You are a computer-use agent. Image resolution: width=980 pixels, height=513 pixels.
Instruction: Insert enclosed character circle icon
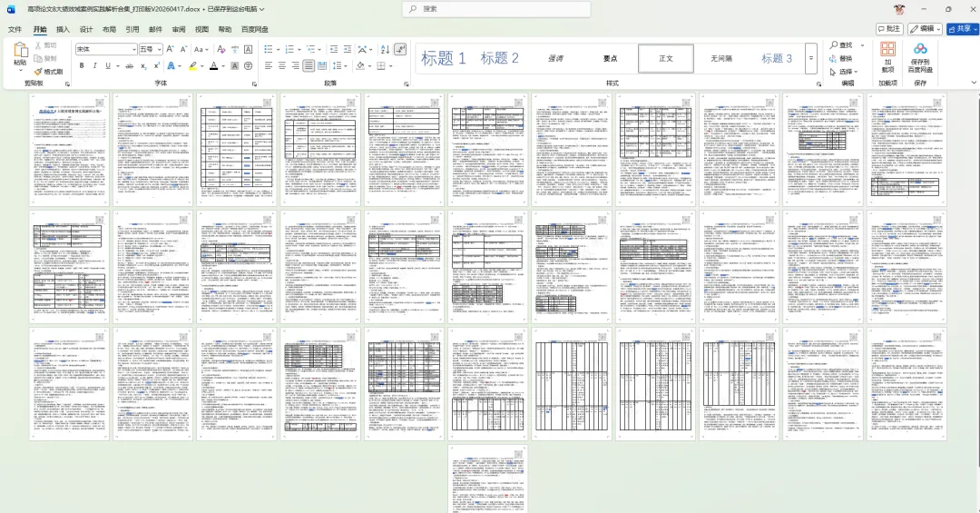(x=248, y=65)
